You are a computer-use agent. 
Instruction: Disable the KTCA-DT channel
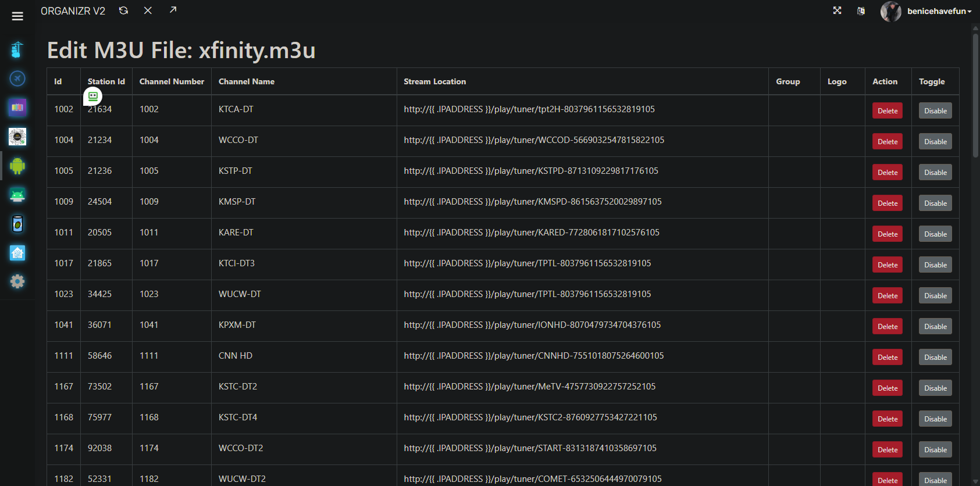(x=935, y=111)
